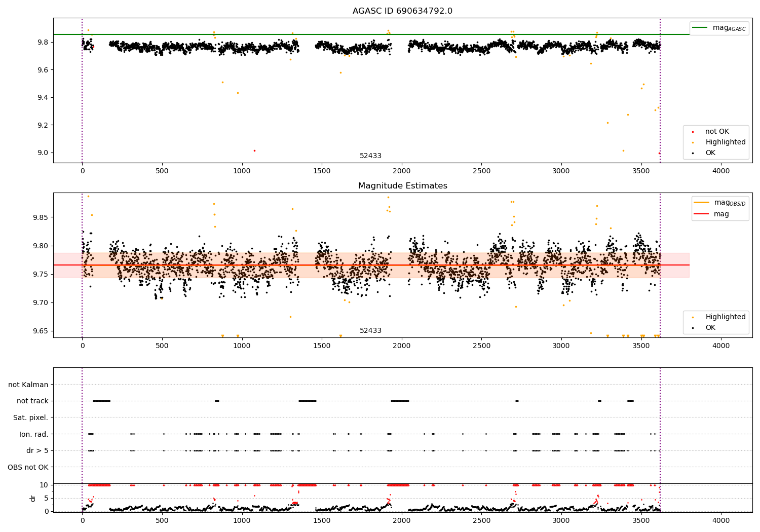
Task: Click the mag AGASC legend label text
Action: tap(729, 28)
